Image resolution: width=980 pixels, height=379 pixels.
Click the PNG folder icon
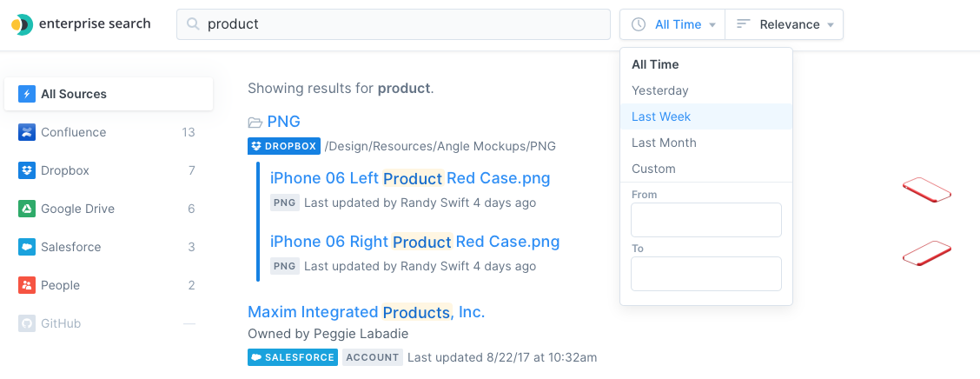point(255,123)
